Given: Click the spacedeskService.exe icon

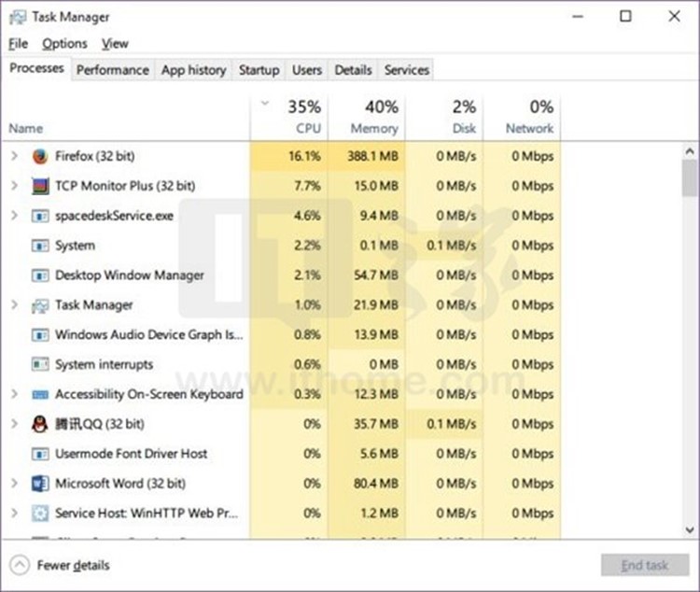Looking at the screenshot, I should [40, 216].
